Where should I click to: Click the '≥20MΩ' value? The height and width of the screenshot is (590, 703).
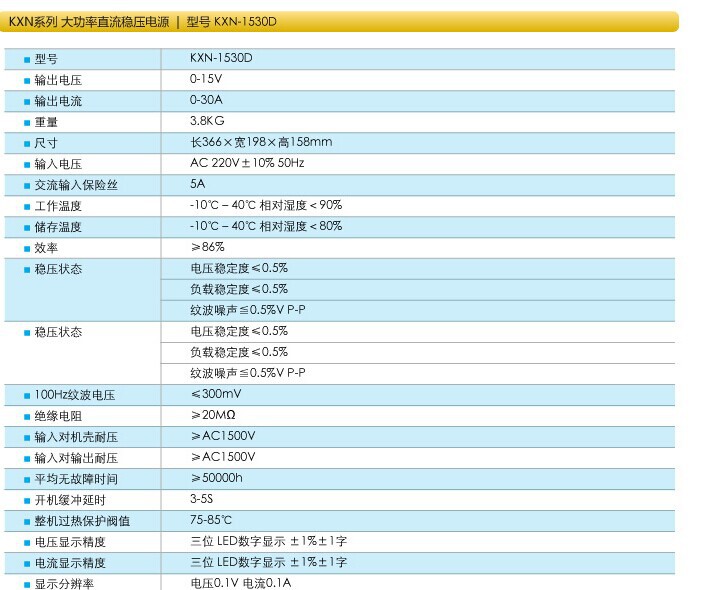pyautogui.click(x=213, y=415)
